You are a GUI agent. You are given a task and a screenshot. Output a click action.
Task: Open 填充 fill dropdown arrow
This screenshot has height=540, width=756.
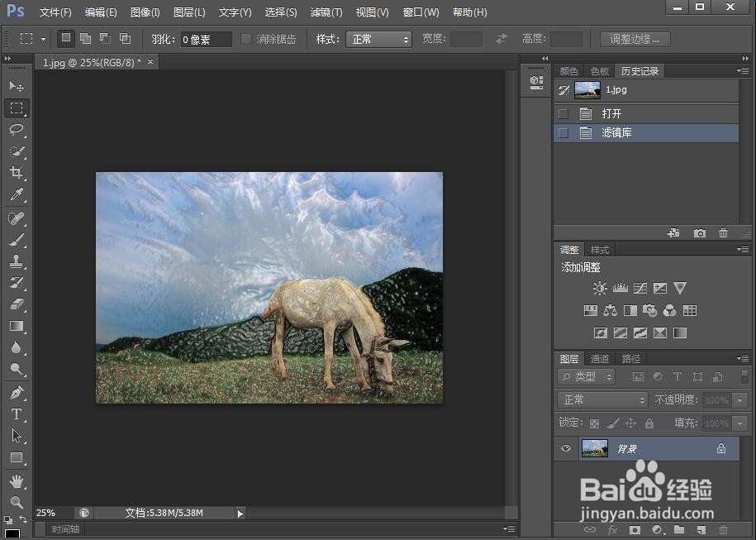(x=739, y=423)
